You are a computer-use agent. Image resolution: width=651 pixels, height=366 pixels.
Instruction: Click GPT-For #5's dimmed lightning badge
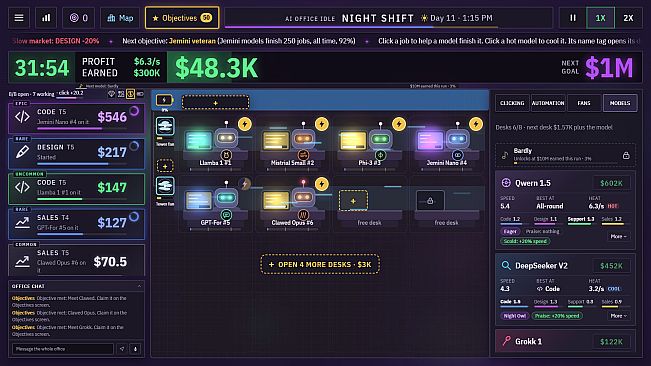click(245, 183)
